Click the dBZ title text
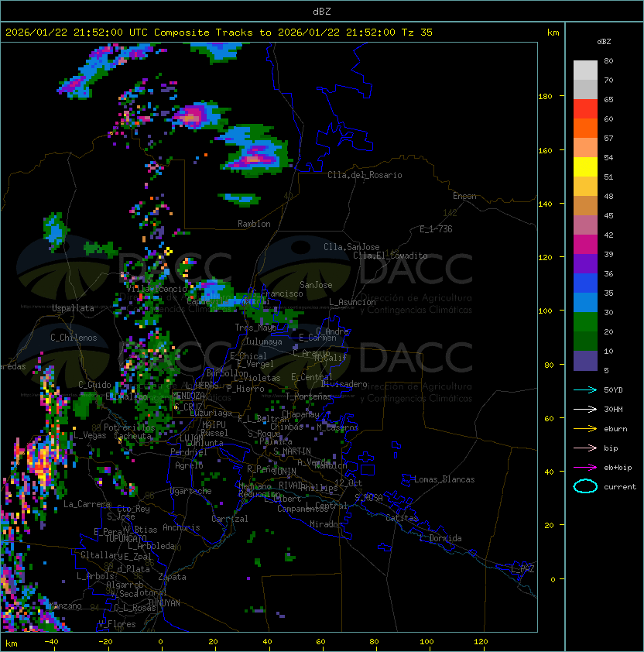This screenshot has height=652, width=644. pos(322,11)
